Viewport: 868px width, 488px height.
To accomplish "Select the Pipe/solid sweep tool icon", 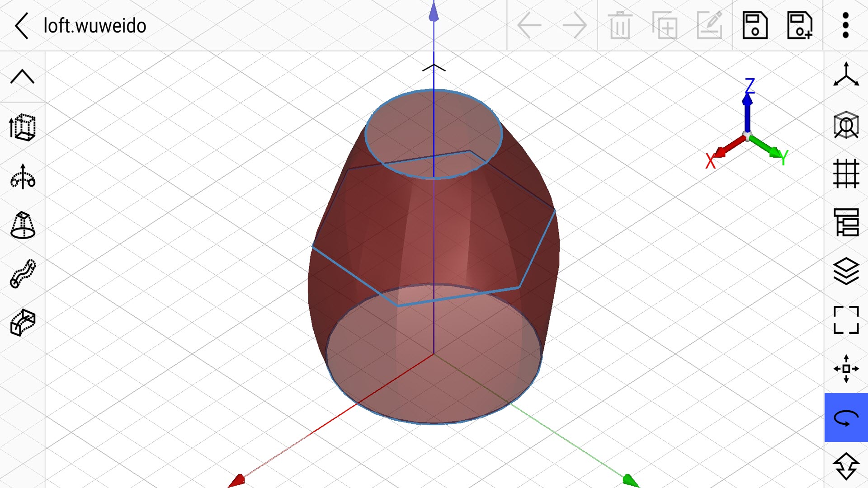I will (x=22, y=323).
